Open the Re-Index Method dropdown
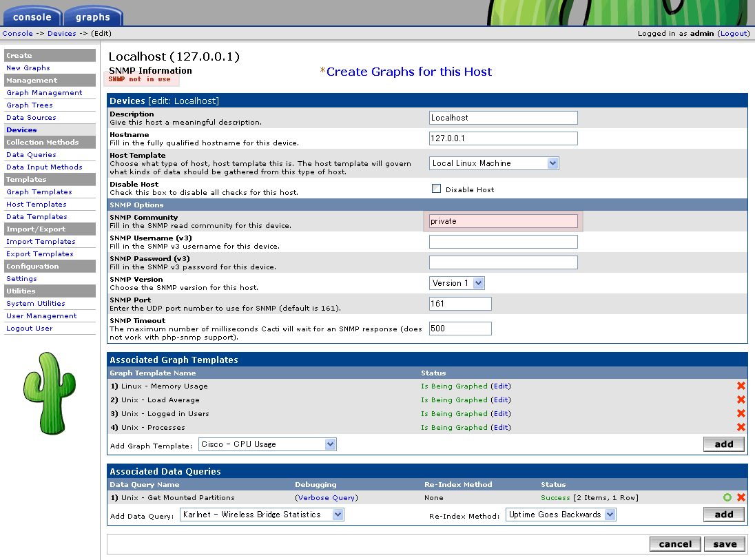Image resolution: width=755 pixels, height=560 pixels. pyautogui.click(x=561, y=515)
